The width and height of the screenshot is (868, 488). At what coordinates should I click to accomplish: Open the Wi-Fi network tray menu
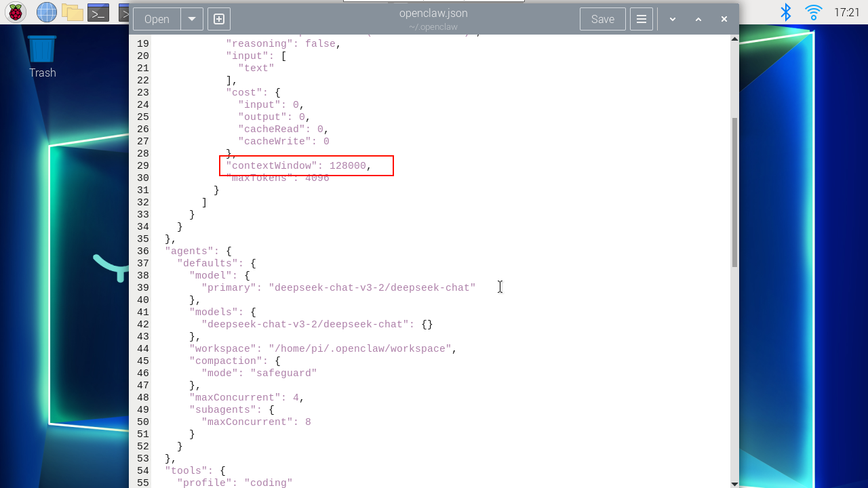tap(813, 12)
